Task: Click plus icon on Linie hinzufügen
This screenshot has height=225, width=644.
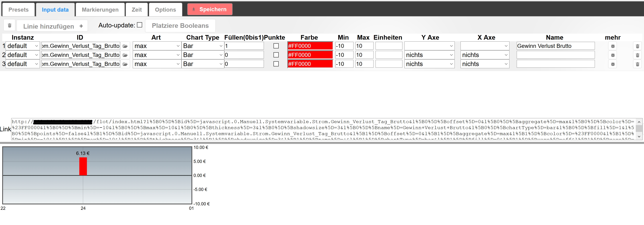Action: 81,26
